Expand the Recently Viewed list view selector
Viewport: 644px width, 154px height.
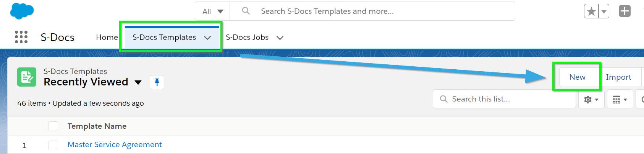(138, 82)
